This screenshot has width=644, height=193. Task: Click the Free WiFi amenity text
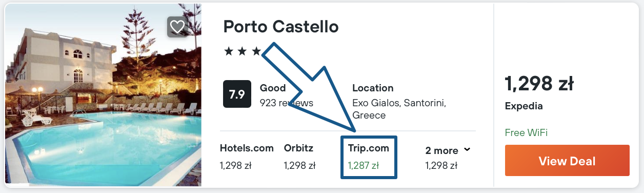click(x=526, y=132)
